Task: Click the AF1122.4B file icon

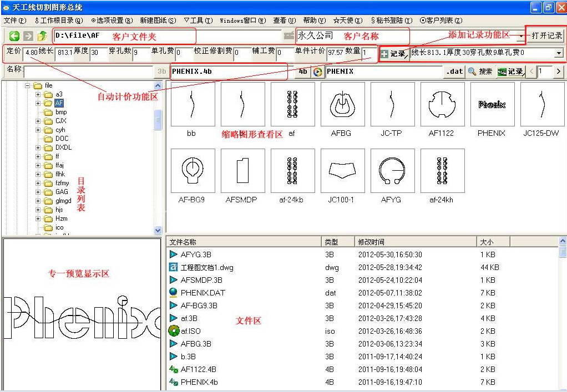Action: coord(174,369)
